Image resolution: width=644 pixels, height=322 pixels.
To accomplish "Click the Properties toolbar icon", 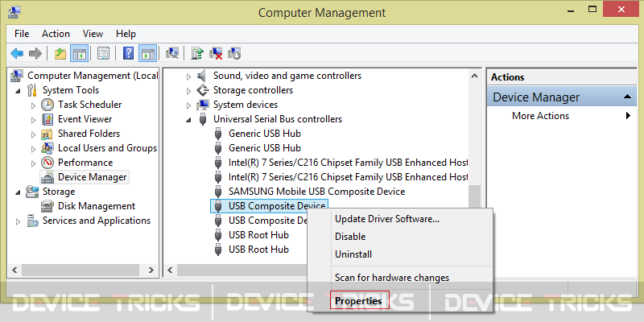I will point(103,53).
